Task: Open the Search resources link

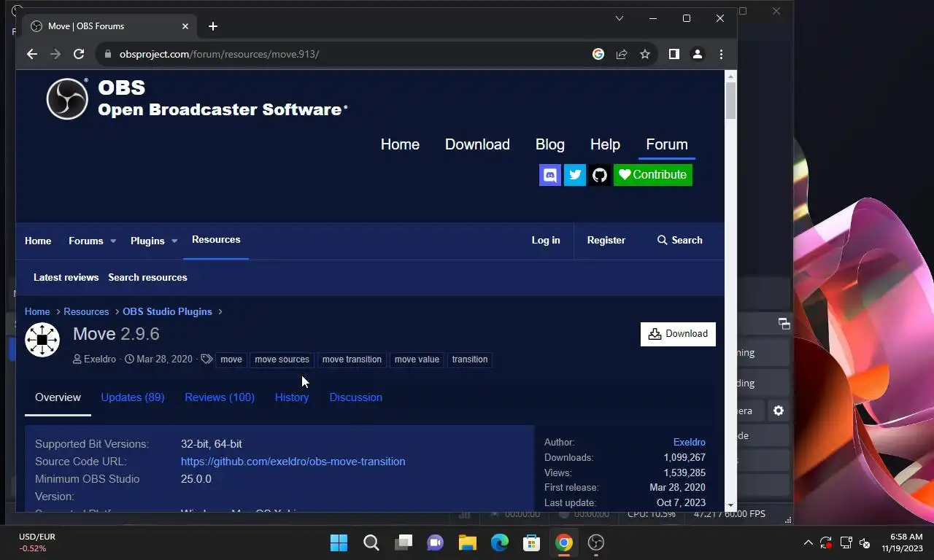Action: pyautogui.click(x=147, y=277)
